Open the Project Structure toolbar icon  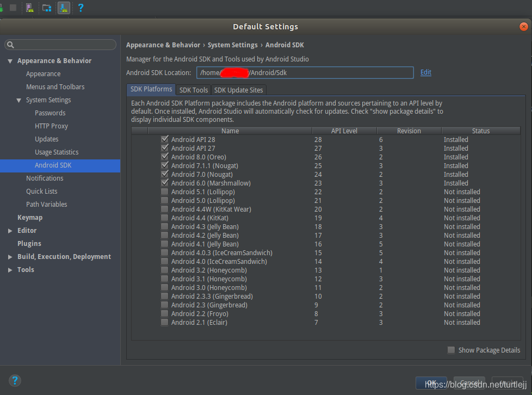[x=47, y=8]
